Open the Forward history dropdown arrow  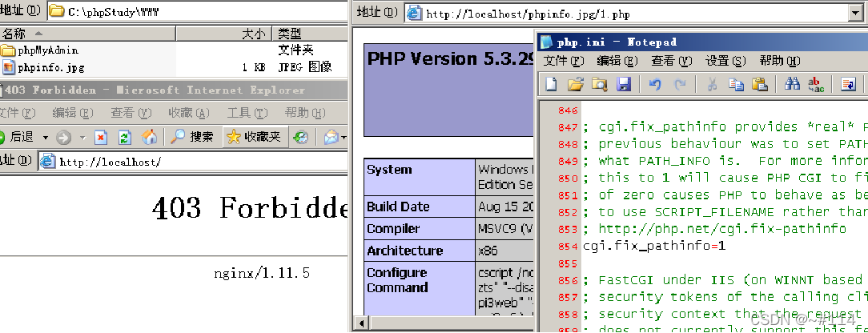click(82, 137)
